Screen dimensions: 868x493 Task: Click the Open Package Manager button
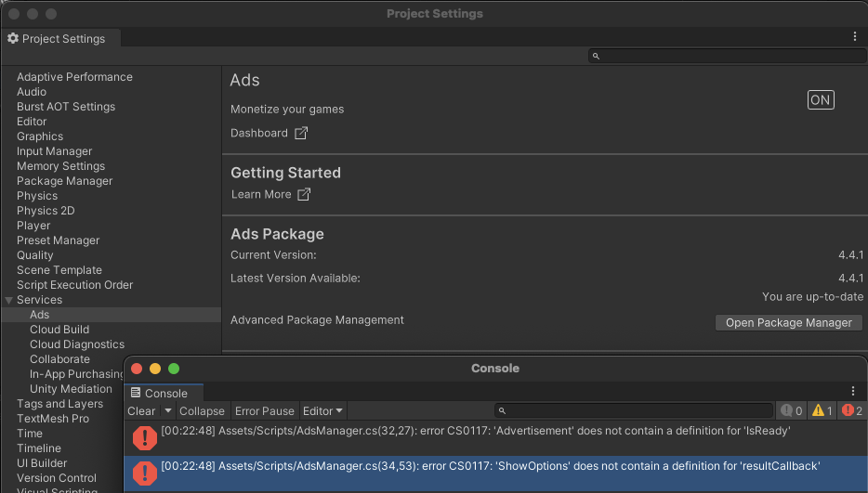pos(789,322)
